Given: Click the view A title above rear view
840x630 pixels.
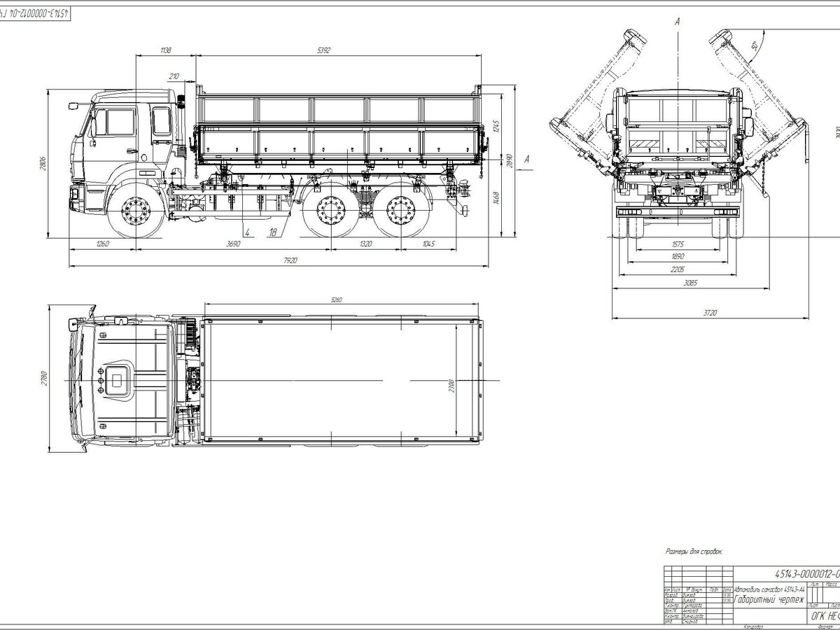Looking at the screenshot, I should click(x=677, y=22).
